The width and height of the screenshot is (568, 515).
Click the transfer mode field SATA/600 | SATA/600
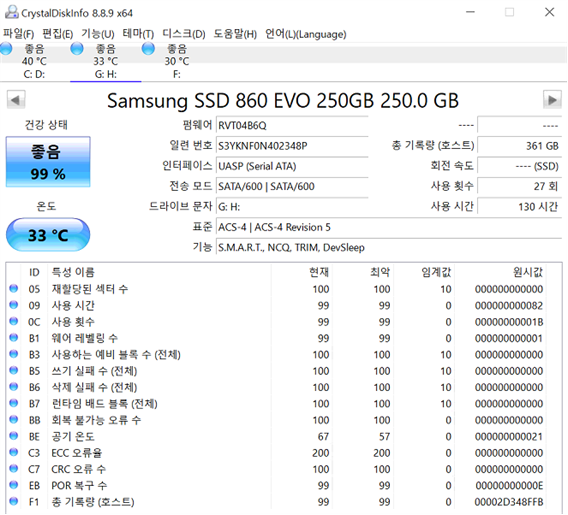pos(292,187)
